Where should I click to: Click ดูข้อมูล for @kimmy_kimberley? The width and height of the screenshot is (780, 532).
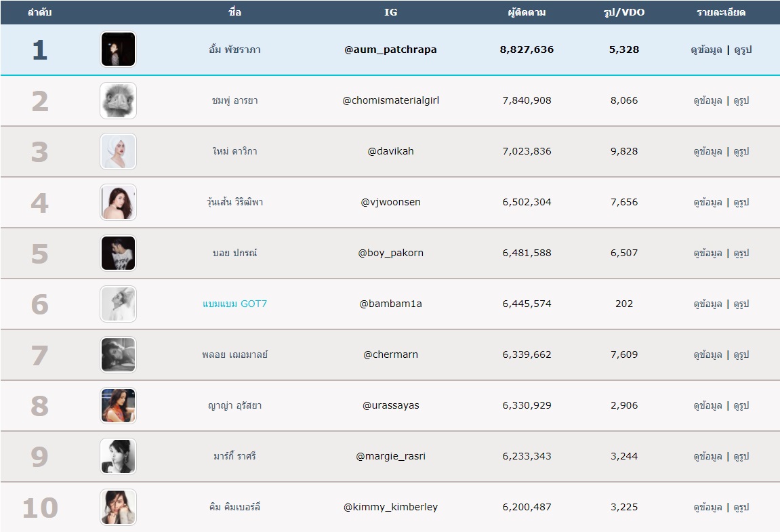(707, 507)
